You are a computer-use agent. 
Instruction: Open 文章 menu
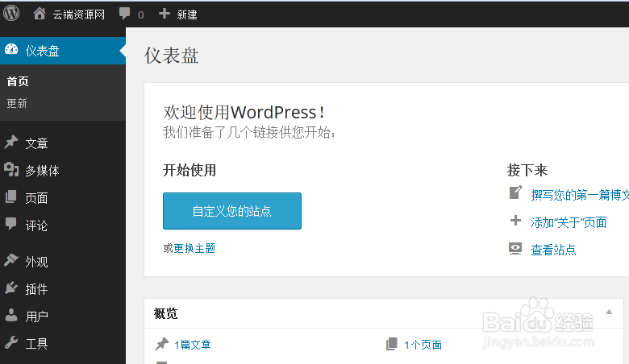click(x=36, y=143)
